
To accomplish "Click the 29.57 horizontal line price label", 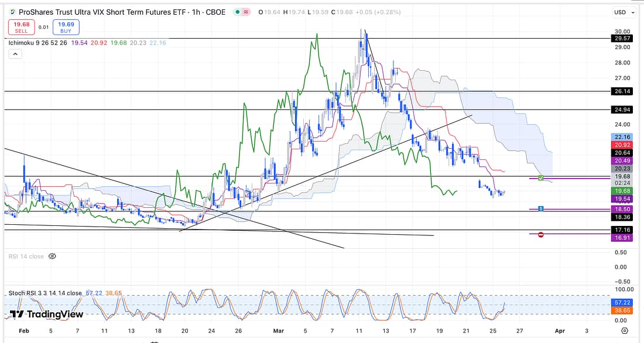I will tap(621, 39).
